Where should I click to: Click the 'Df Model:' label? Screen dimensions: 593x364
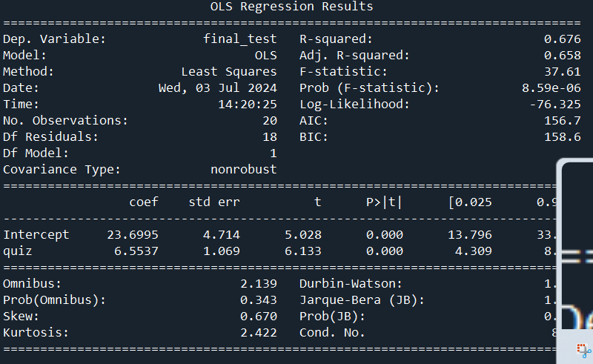(x=36, y=153)
